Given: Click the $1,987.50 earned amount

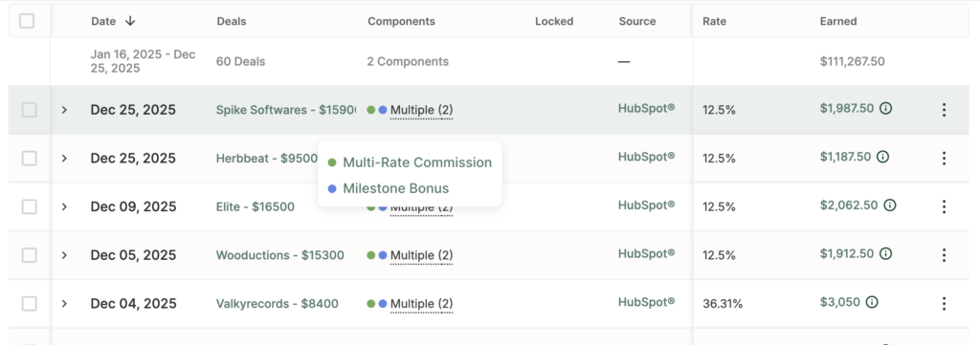Looking at the screenshot, I should tap(847, 108).
